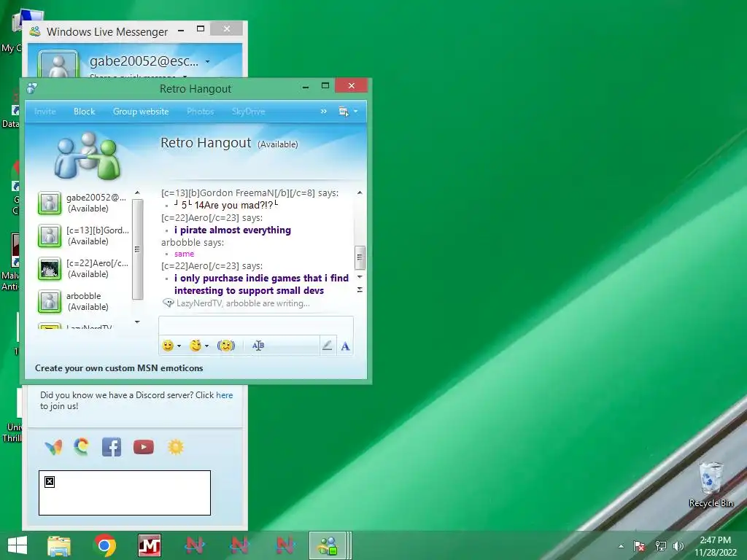The image size is (747, 560).
Task: Open Start button on taskbar
Action: (18, 545)
